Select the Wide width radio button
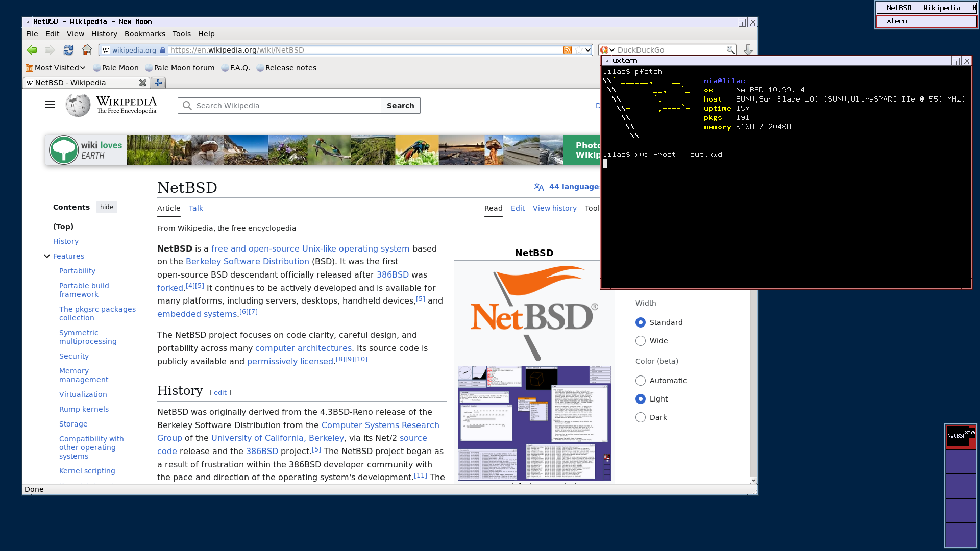980x551 pixels. [x=641, y=341]
